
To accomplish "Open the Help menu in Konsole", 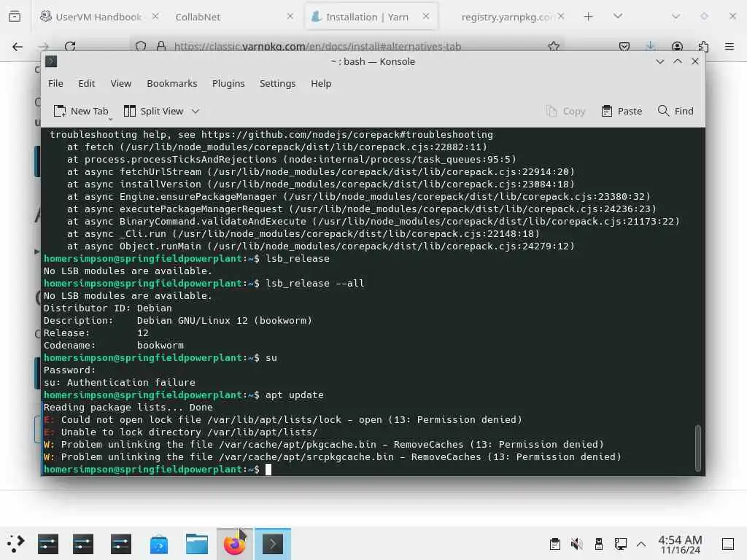I will [321, 83].
